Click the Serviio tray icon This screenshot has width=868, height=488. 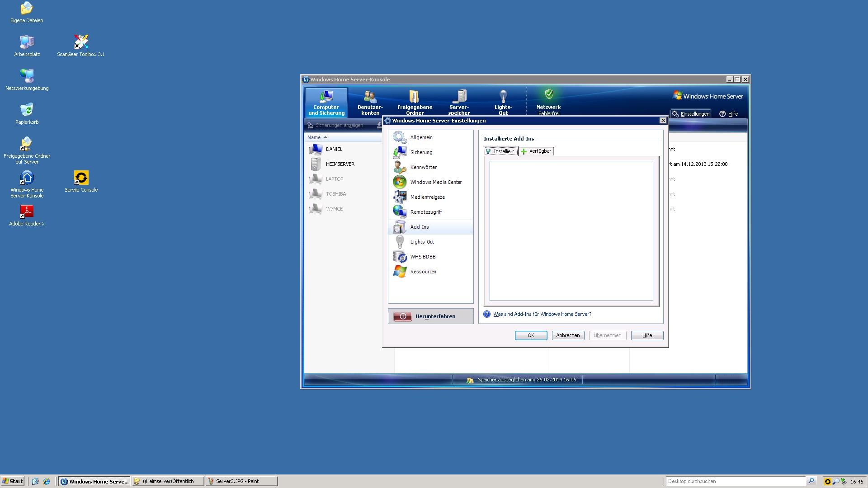(x=828, y=482)
